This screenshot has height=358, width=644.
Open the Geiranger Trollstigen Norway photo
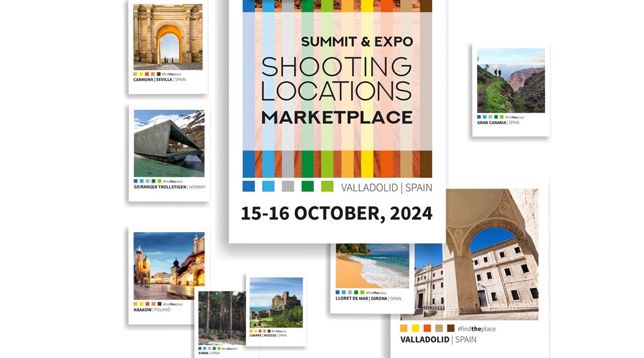point(169,143)
